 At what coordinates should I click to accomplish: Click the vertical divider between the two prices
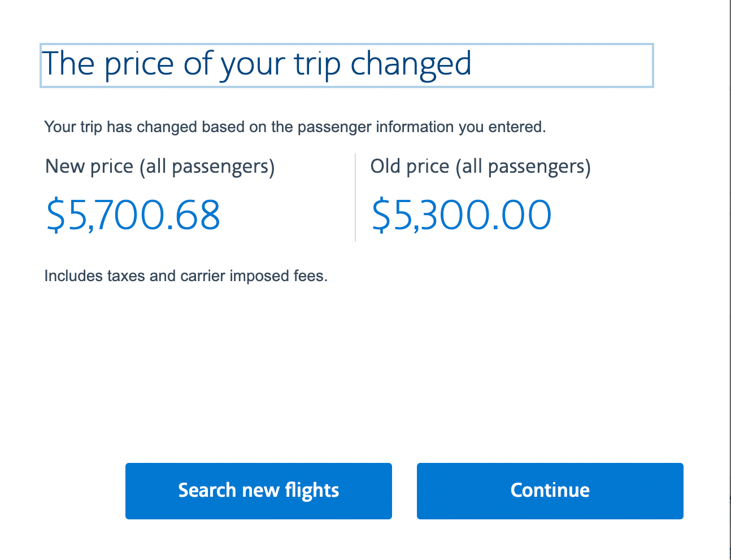point(355,198)
